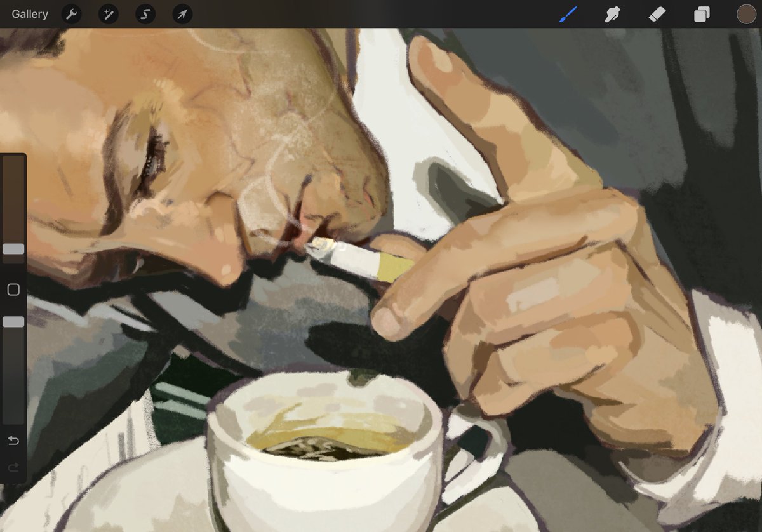762x532 pixels.
Task: Tap the sidebar Modify square button
Action: tap(13, 289)
